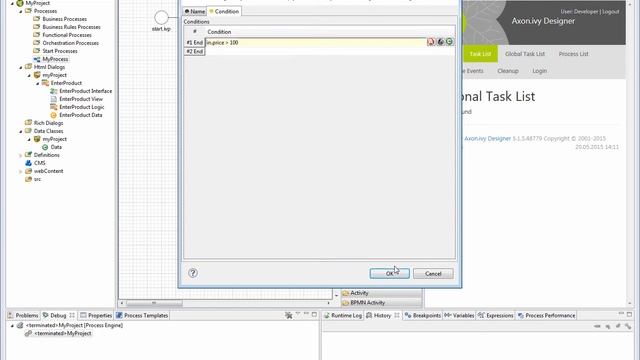Open the Process Templates tab
Image resolution: width=640 pixels, height=360 pixels.
[142, 316]
